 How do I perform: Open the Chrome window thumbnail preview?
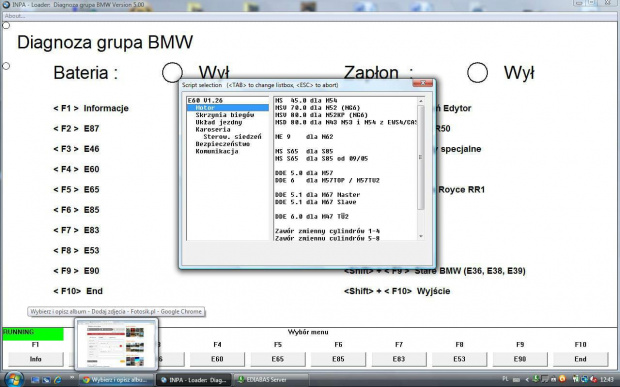click(116, 344)
